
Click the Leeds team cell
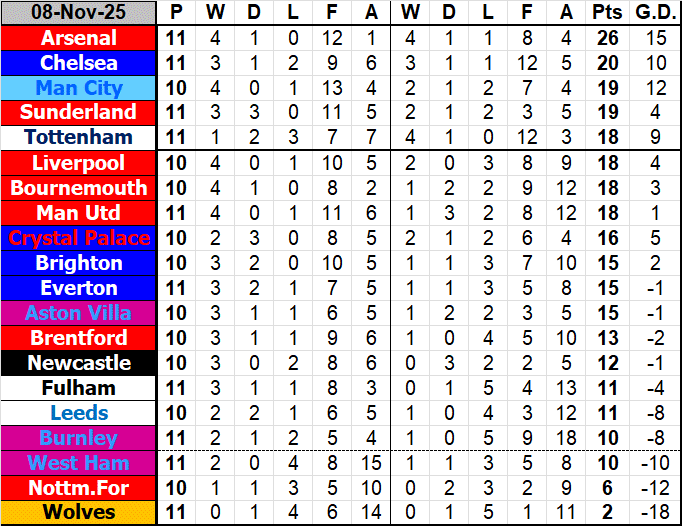point(79,413)
